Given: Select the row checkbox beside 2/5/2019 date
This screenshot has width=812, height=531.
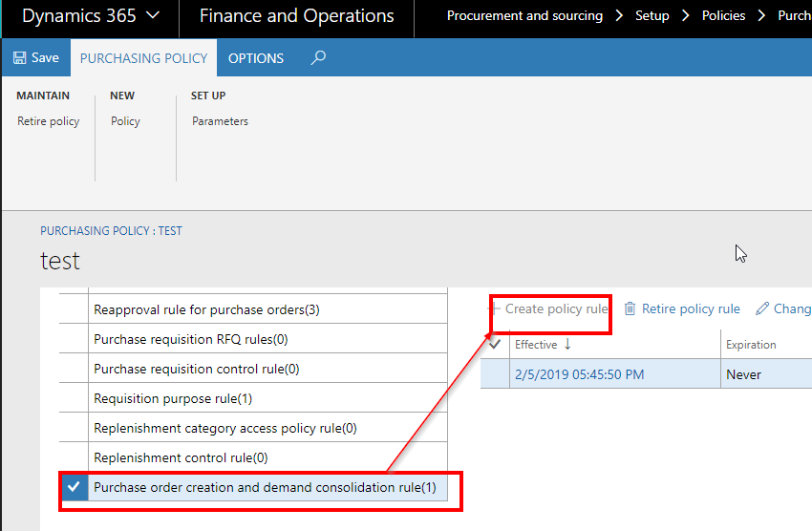Looking at the screenshot, I should point(495,373).
